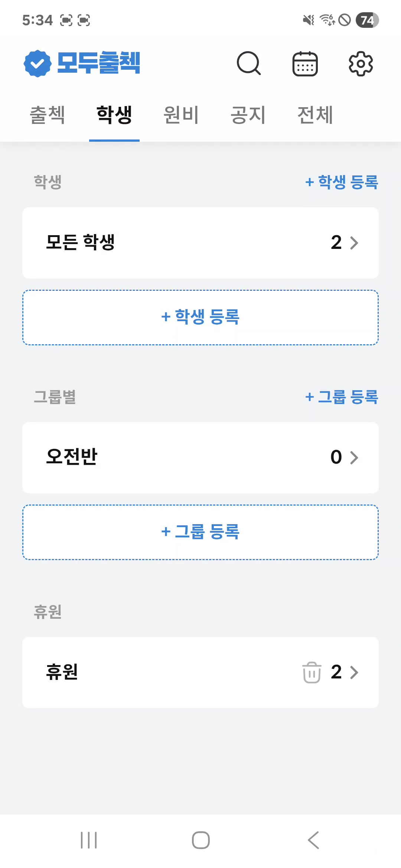
Task: Expand the 오전반 group chevron
Action: (354, 458)
